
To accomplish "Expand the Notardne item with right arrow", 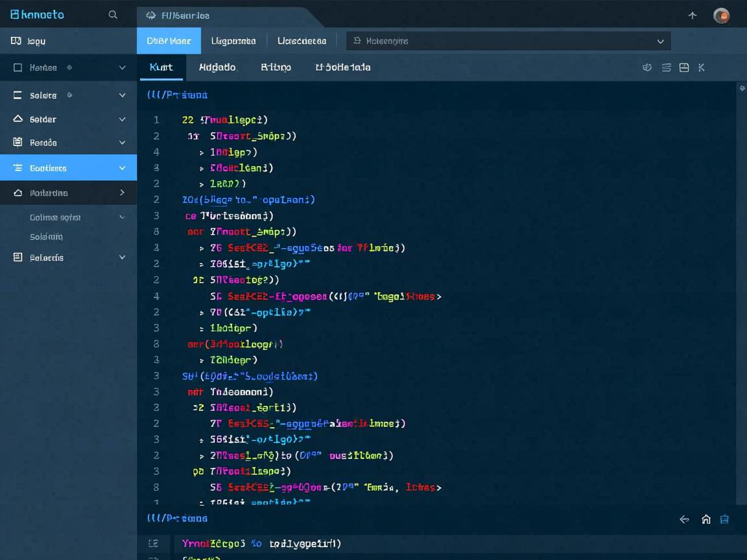I will pyautogui.click(x=122, y=192).
